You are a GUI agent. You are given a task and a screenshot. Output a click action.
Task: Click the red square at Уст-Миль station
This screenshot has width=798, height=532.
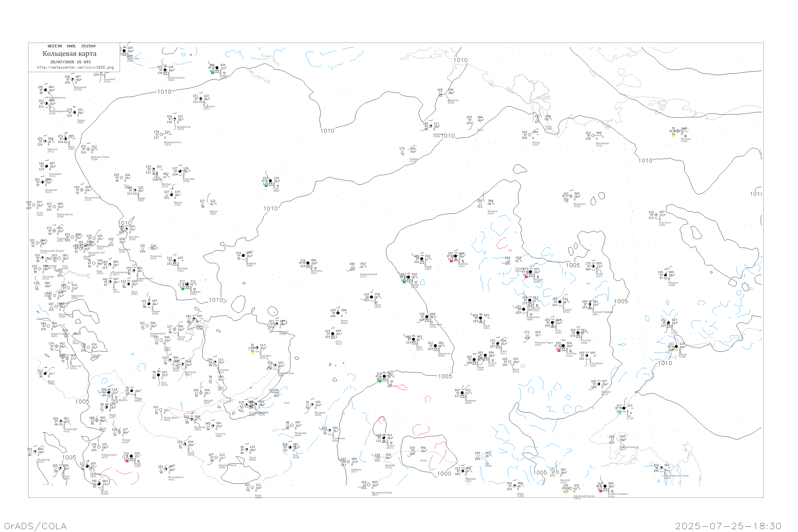click(559, 351)
